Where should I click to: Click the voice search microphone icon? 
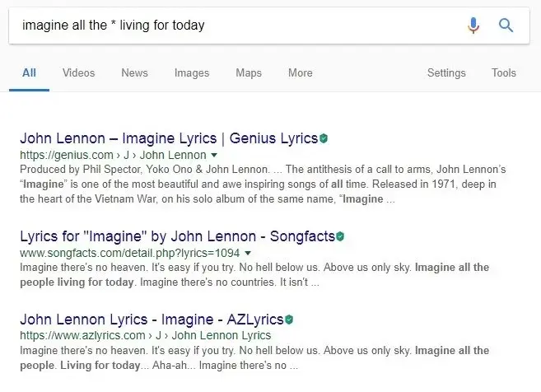point(473,26)
